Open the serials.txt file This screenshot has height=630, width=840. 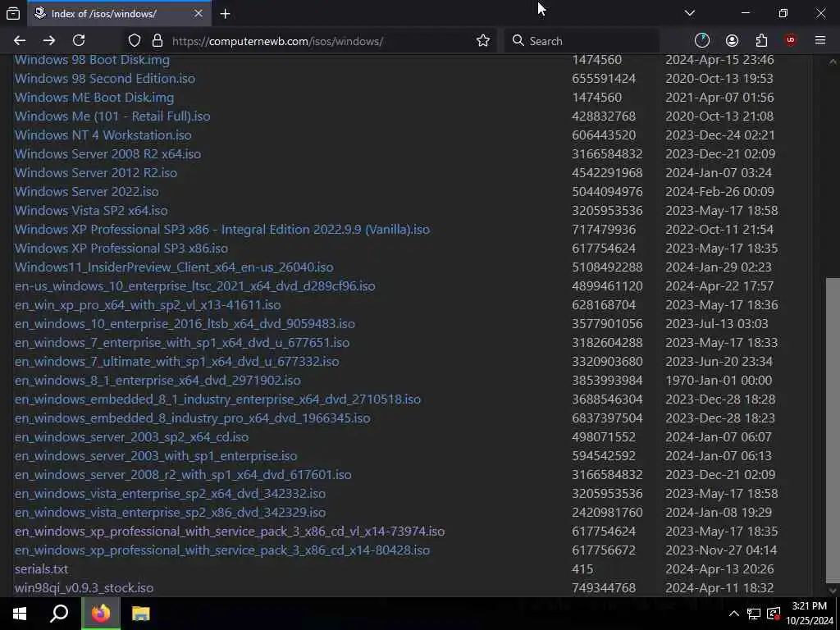point(41,569)
